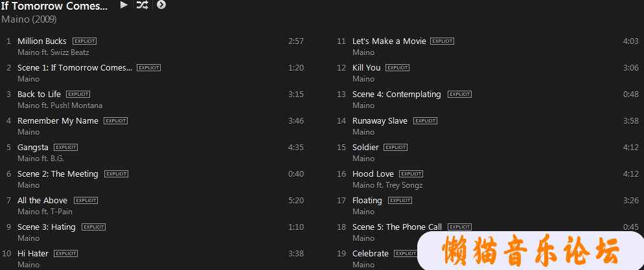Click the Explicit badge on Soldier
644x270 pixels.
(395, 148)
